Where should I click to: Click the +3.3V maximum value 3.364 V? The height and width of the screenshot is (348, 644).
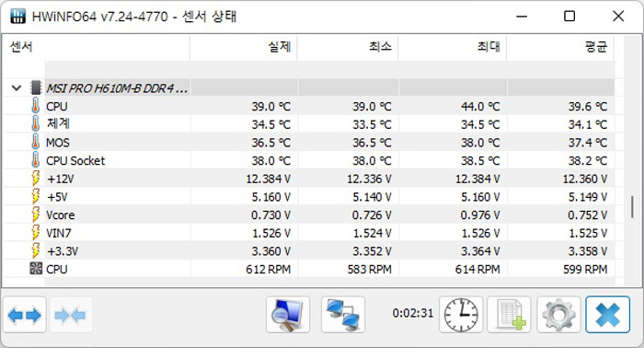[x=480, y=251]
